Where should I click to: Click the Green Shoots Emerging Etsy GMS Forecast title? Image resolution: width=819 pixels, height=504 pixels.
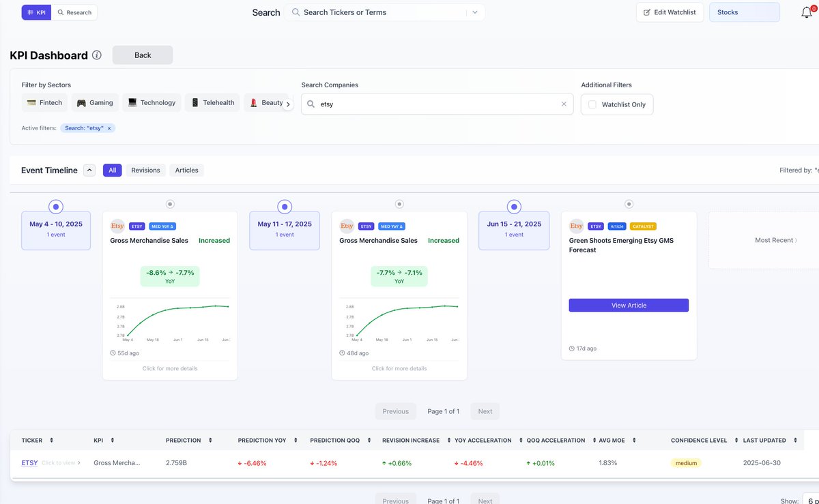pos(621,245)
